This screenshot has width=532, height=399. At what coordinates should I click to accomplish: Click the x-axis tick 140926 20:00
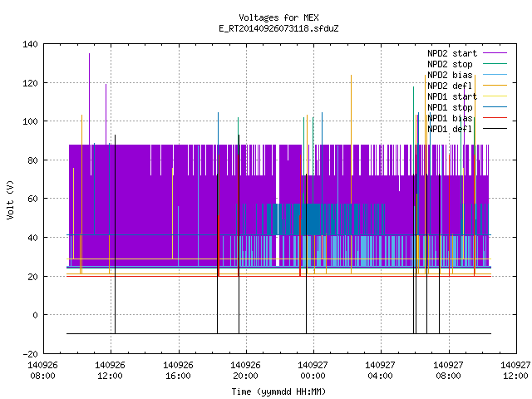coord(245,371)
